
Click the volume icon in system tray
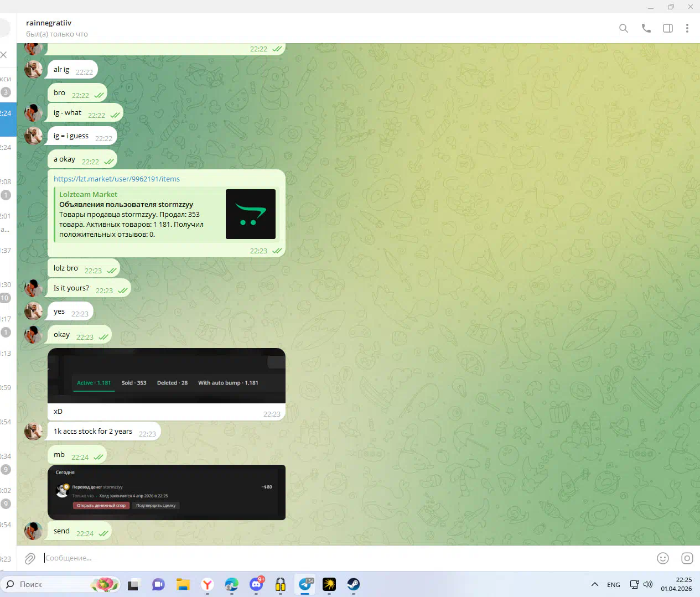click(648, 584)
